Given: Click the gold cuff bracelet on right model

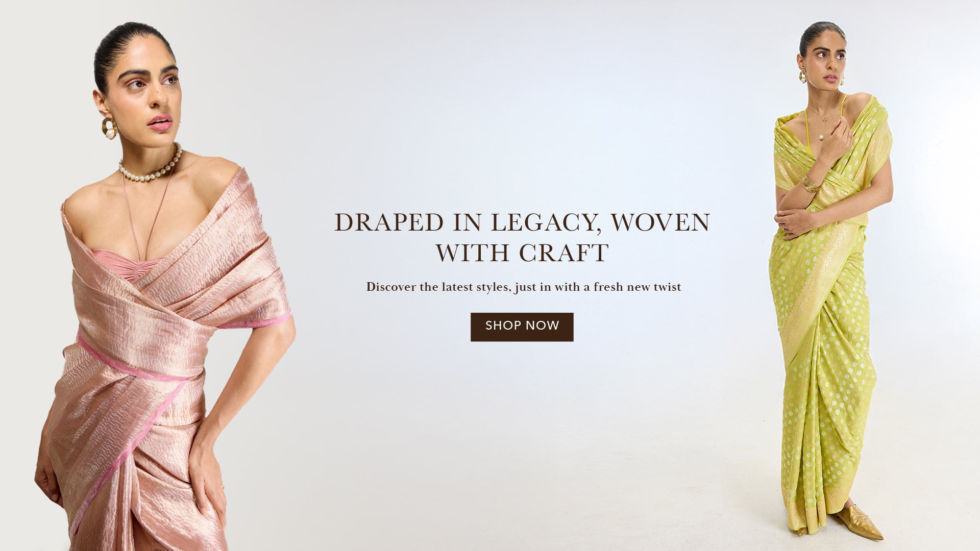Looking at the screenshot, I should point(810,183).
